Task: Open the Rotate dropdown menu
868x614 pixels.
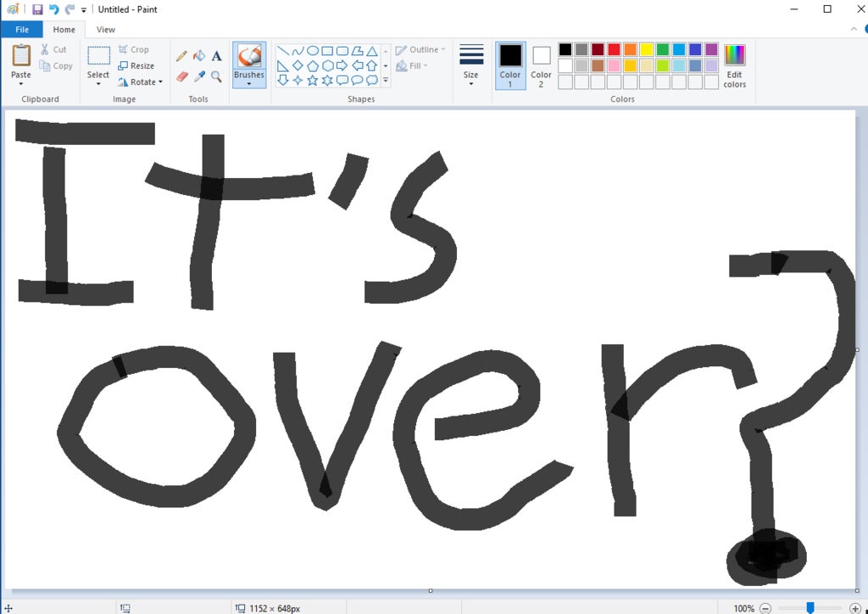Action: coord(141,82)
